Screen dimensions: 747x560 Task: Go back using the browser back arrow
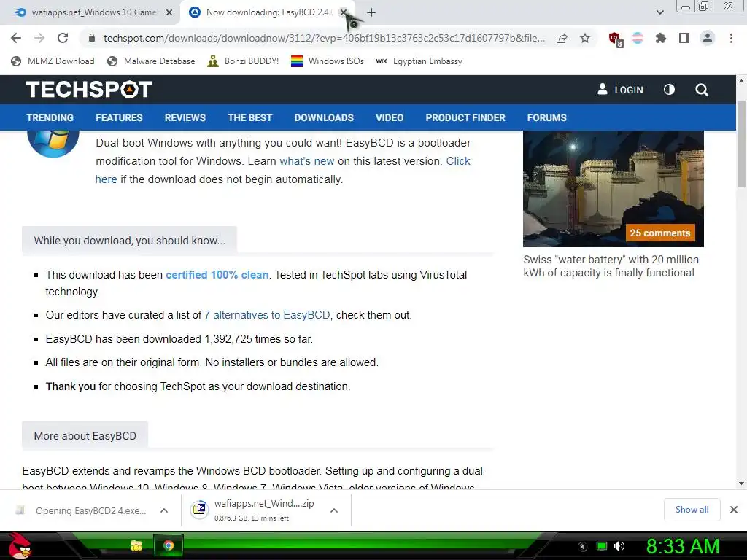[x=16, y=38]
